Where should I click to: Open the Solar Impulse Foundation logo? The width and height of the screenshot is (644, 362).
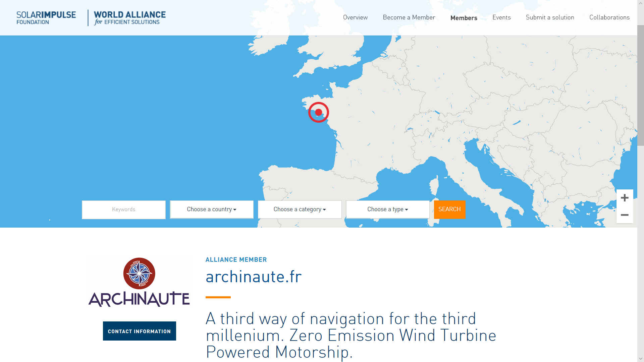click(x=46, y=18)
